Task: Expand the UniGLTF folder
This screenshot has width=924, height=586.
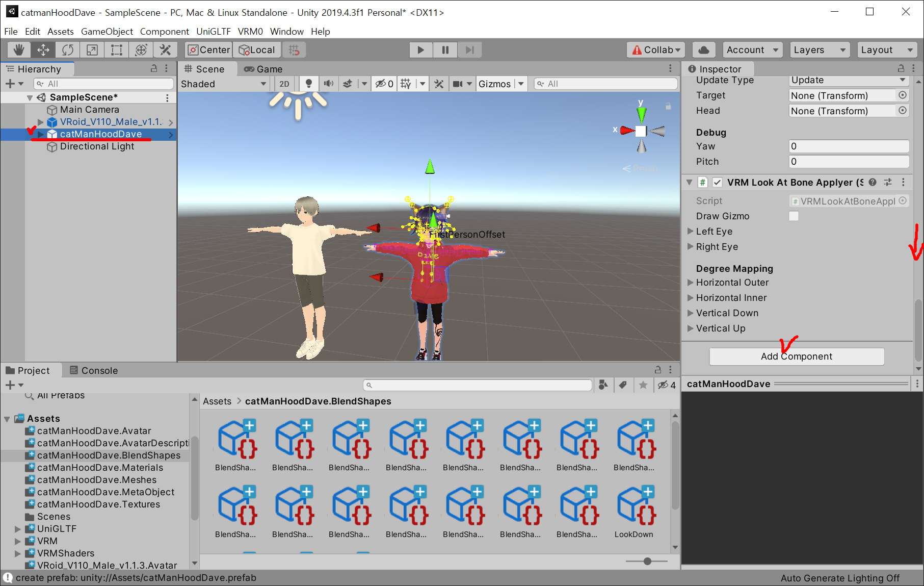Action: click(x=18, y=529)
